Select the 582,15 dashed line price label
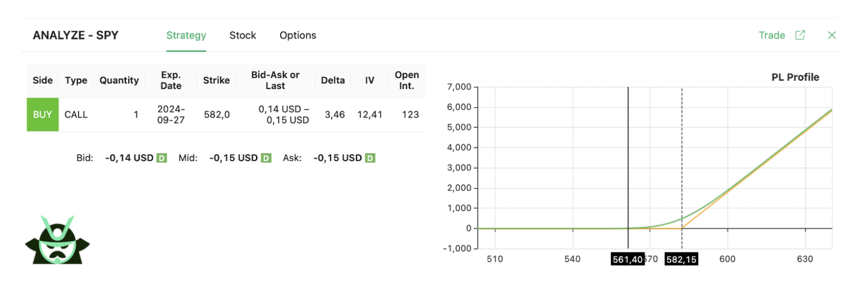The height and width of the screenshot is (292, 868). pyautogui.click(x=681, y=259)
